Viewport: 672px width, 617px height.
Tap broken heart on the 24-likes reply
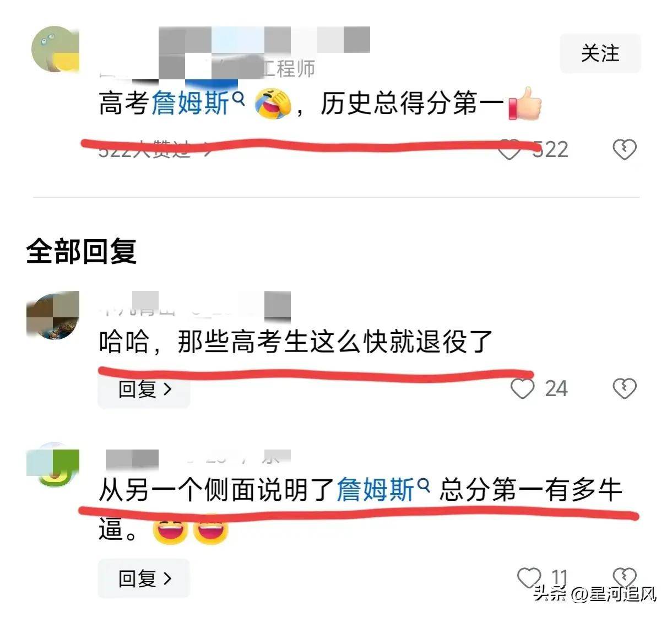coord(625,388)
